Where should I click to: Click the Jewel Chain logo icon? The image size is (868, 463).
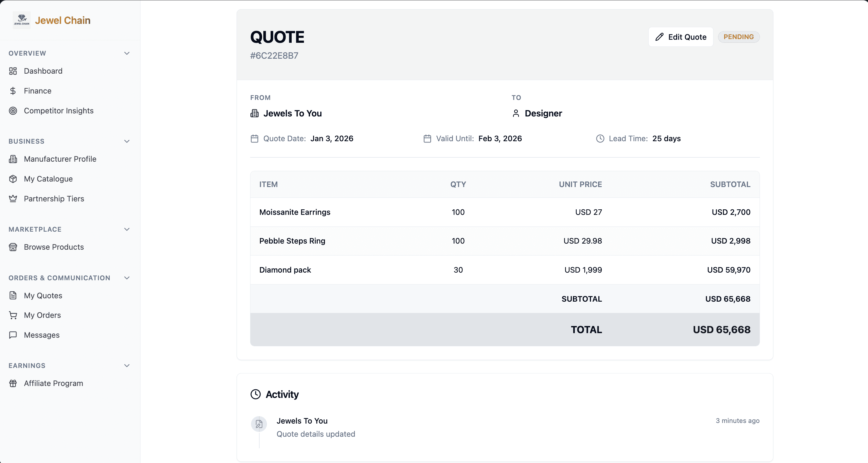(x=22, y=20)
